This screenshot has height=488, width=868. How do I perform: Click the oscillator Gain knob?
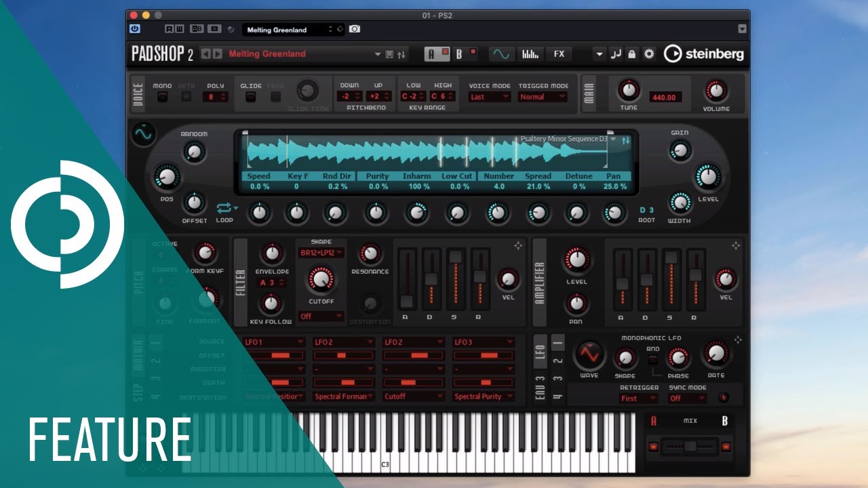(679, 150)
